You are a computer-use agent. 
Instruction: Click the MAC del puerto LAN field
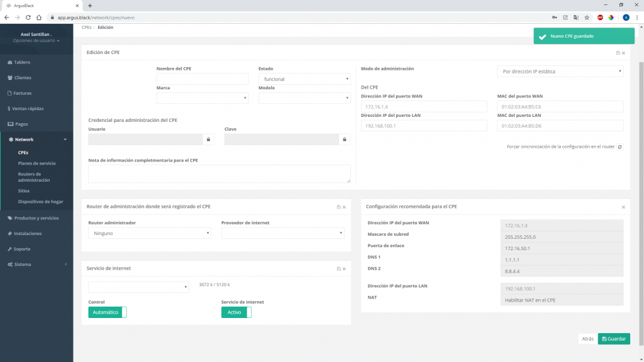point(560,126)
